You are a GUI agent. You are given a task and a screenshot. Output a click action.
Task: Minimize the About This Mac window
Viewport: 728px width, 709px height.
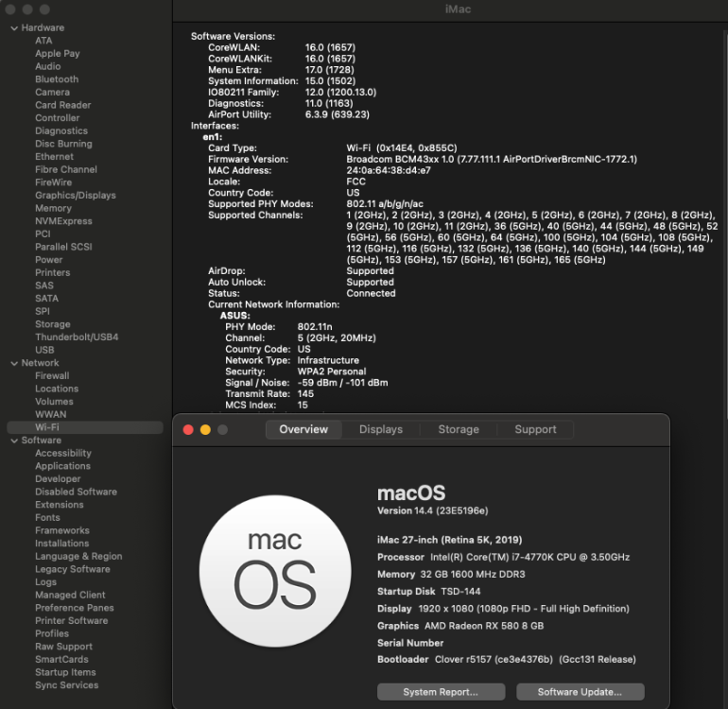tap(205, 430)
